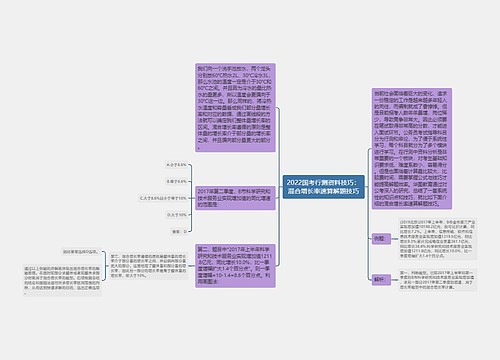The height and width of the screenshot is (360, 500).
Task: Select the small purple "例题" node
Action: point(381,239)
